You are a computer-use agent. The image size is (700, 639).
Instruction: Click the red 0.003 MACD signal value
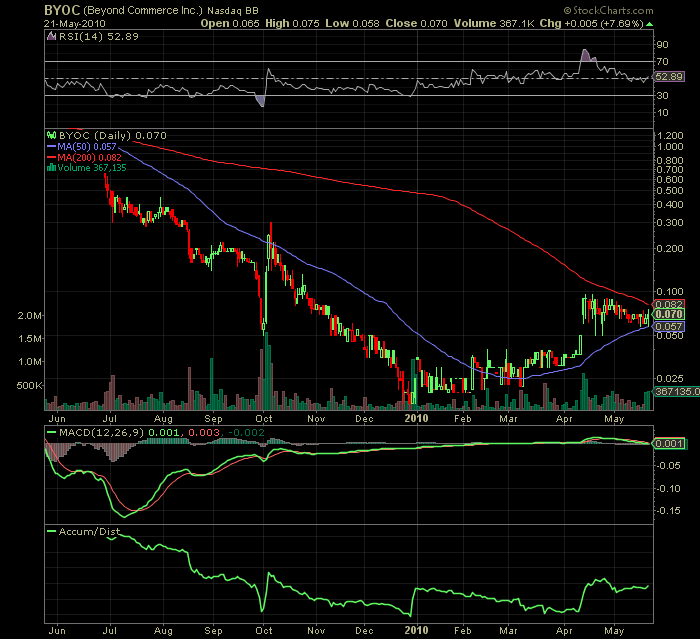(x=204, y=433)
